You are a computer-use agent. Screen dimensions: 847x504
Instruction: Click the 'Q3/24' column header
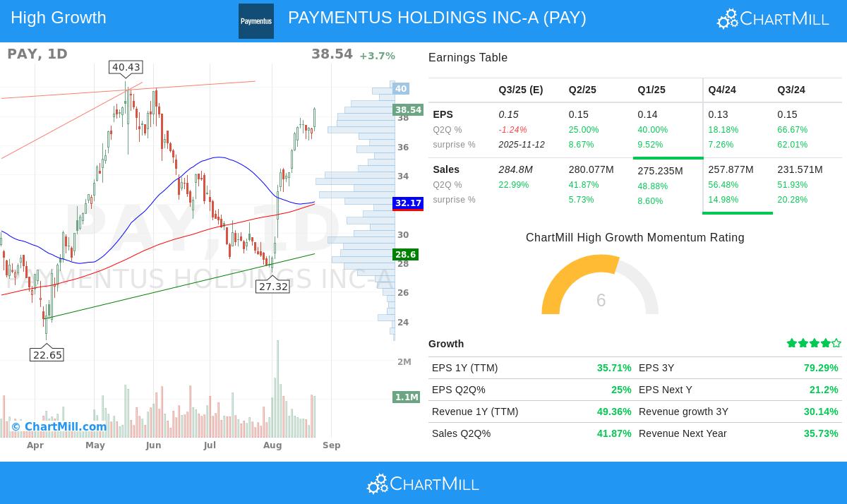click(791, 90)
